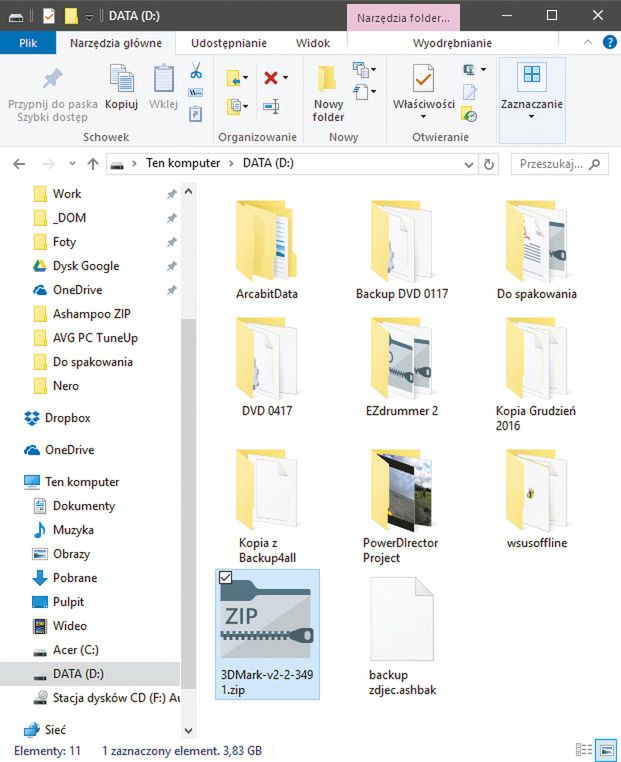Switch to details view icon in status bar
This screenshot has width=621, height=762.
pyautogui.click(x=584, y=749)
